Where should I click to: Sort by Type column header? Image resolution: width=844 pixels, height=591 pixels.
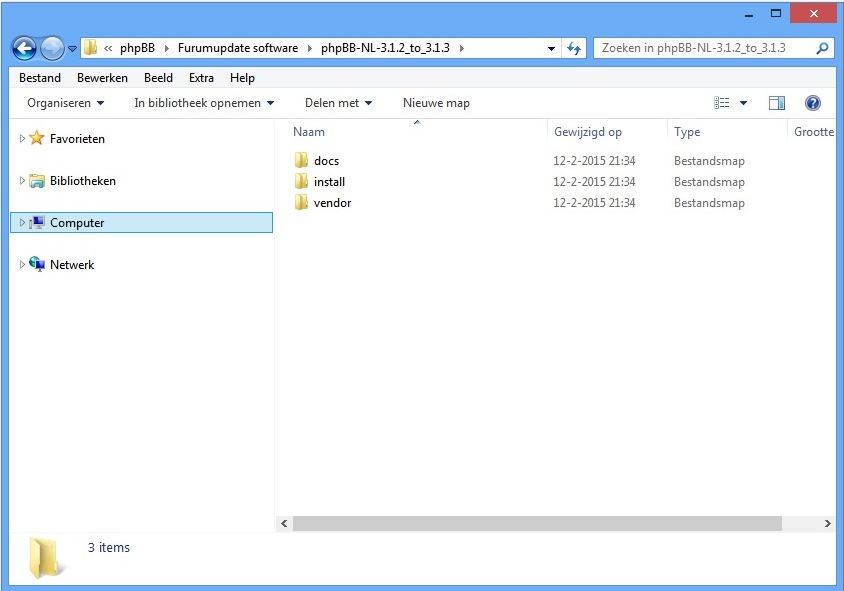click(687, 132)
